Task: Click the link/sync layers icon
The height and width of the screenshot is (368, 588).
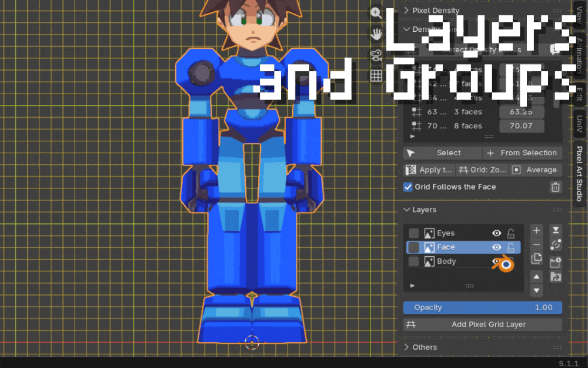Action: click(x=556, y=245)
